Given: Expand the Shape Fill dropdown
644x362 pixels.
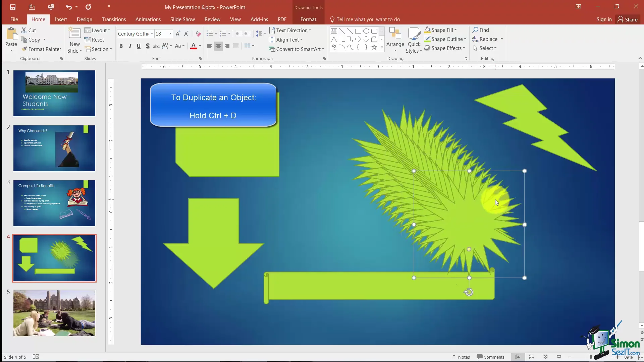Looking at the screenshot, I should 455,30.
